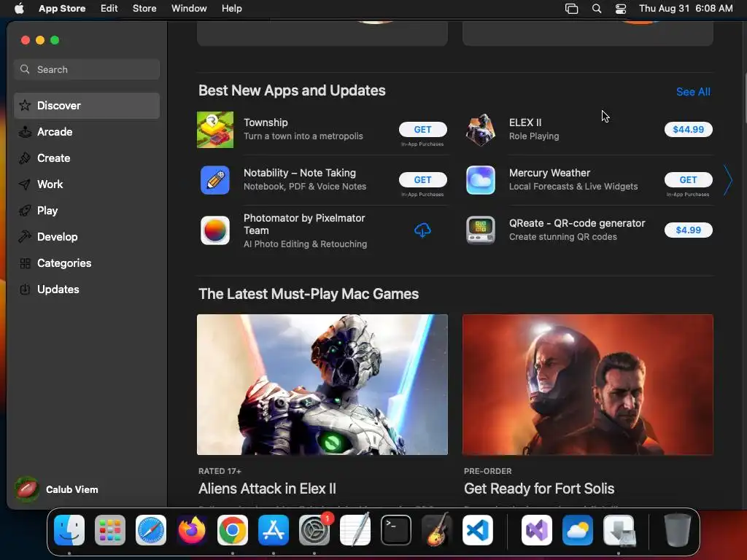The height and width of the screenshot is (560, 747).
Task: Open Spotlight search in menu bar
Action: pos(597,9)
